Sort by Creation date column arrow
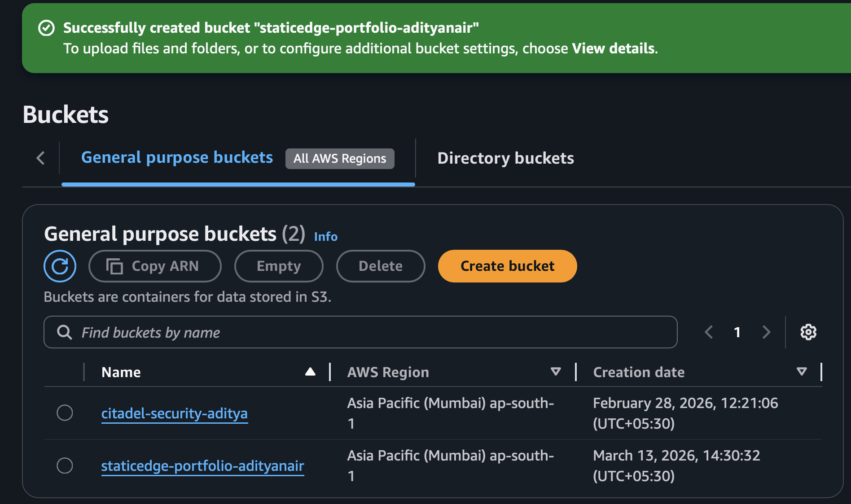Image resolution: width=851 pixels, height=504 pixels. (x=802, y=372)
